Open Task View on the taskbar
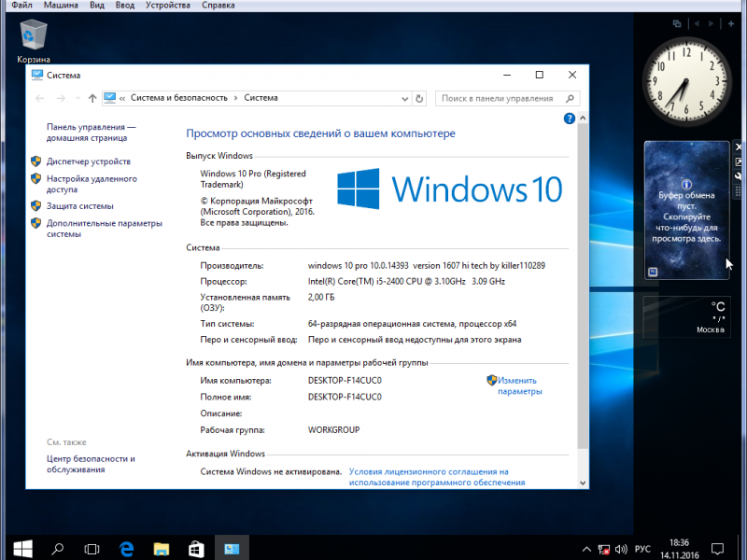 (92, 549)
